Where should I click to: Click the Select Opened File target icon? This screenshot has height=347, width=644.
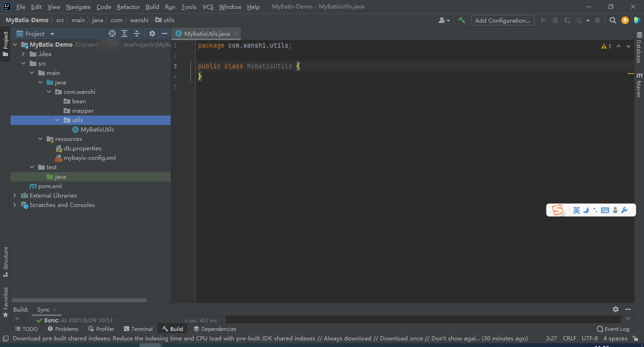pyautogui.click(x=112, y=33)
